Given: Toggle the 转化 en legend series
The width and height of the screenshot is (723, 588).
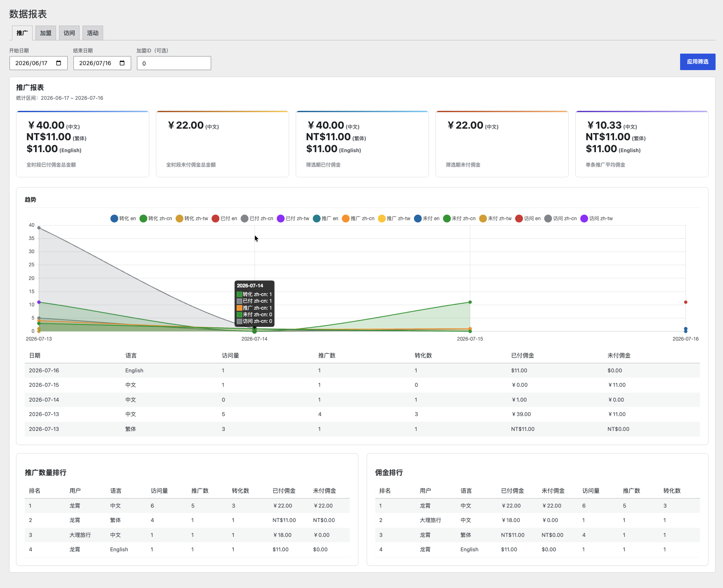Looking at the screenshot, I should pyautogui.click(x=123, y=219).
